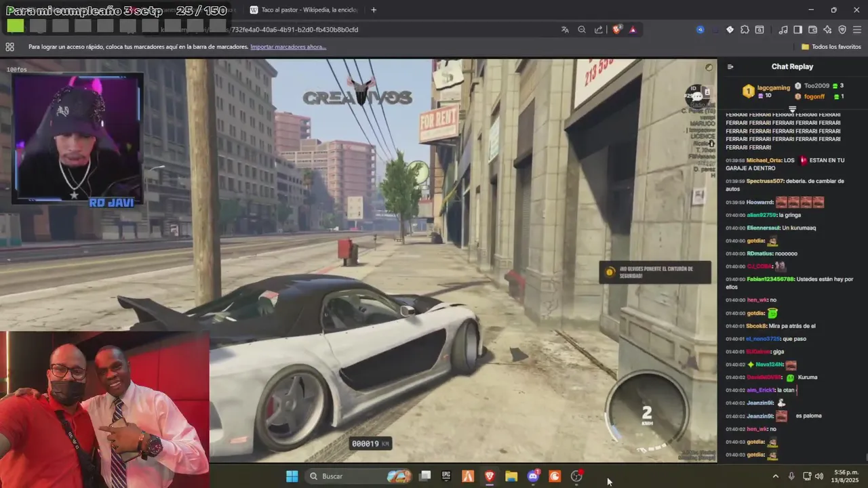Open the volume speaker tray icon
The image size is (868, 488).
819,476
